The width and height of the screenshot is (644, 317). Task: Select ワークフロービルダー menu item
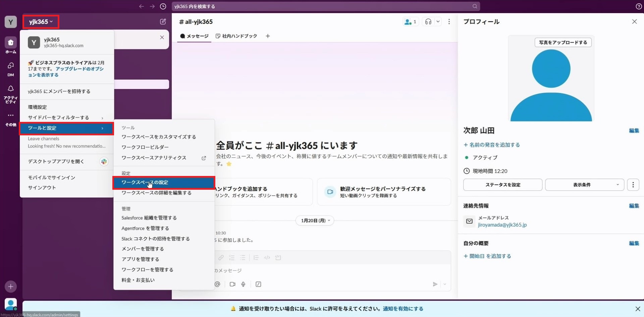click(x=164, y=147)
